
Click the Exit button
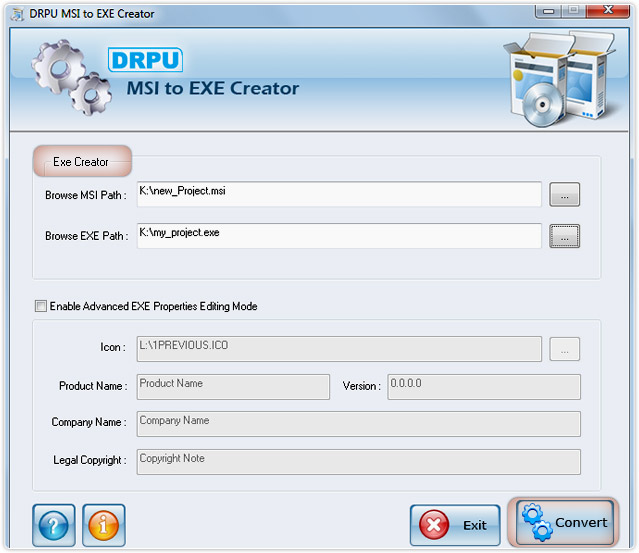click(455, 525)
